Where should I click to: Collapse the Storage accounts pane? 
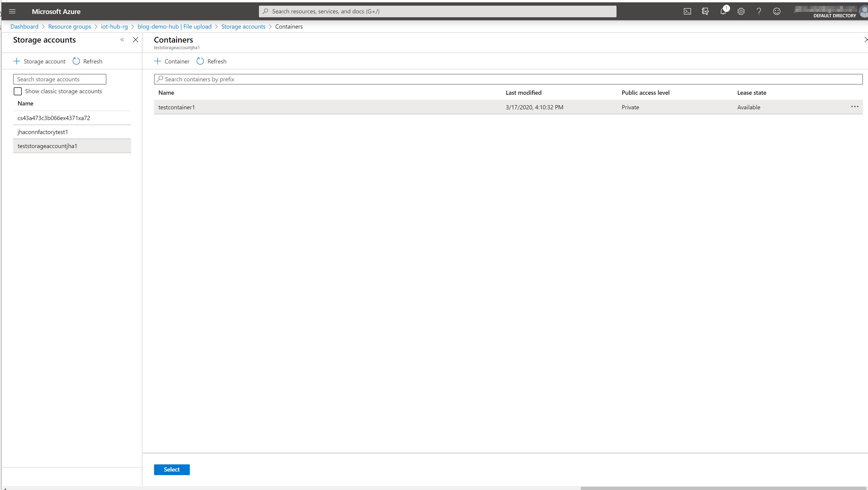(122, 40)
